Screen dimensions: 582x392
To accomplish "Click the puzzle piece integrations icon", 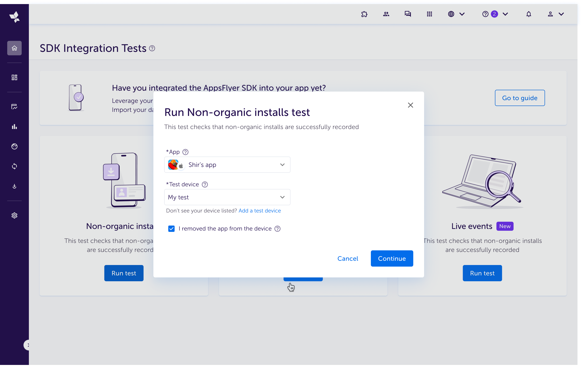I will [364, 14].
